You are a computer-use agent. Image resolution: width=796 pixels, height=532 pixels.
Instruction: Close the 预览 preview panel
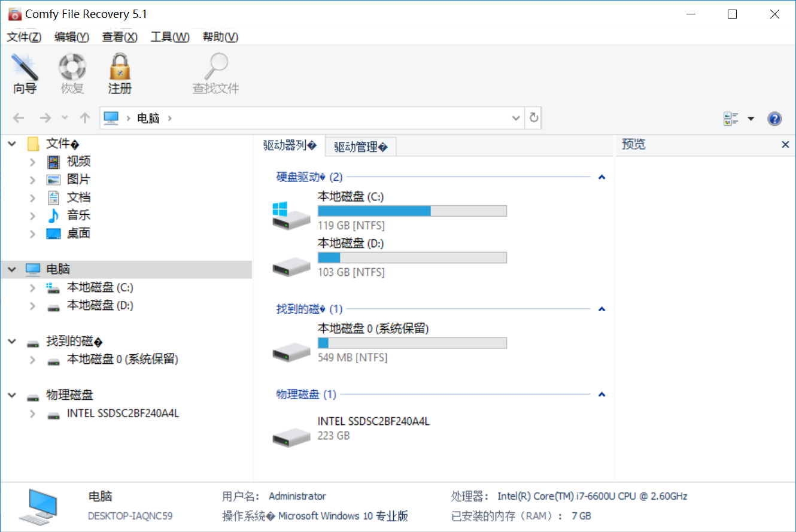[785, 145]
